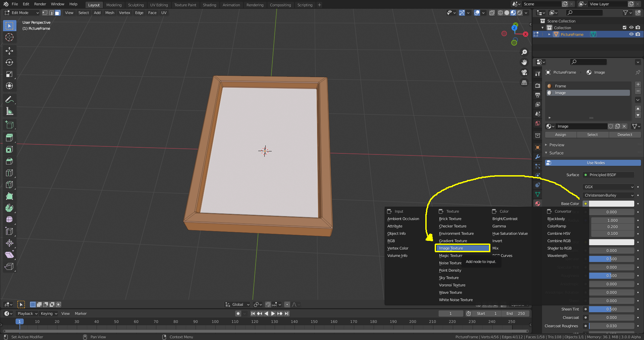Switch viewport to rendered shading mode
644x340 pixels.
[x=519, y=13]
